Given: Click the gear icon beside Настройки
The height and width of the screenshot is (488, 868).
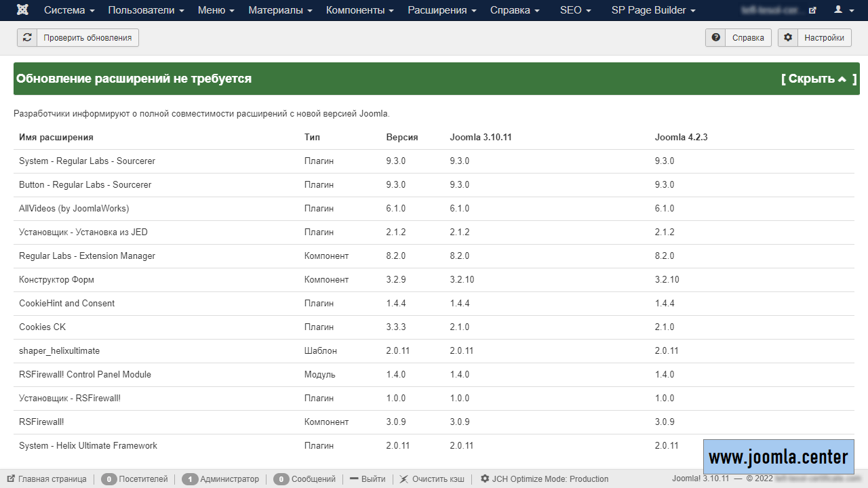Looking at the screenshot, I should [x=788, y=38].
